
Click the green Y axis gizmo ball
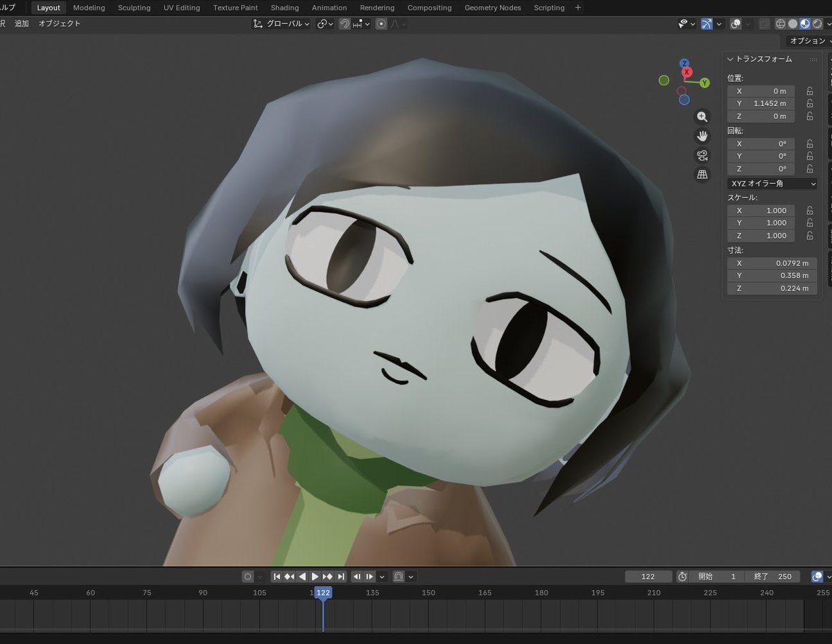pyautogui.click(x=704, y=83)
